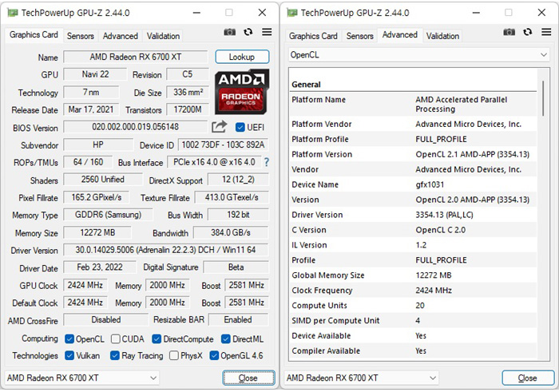
Task: Toggle the OpenGL 4.6 checkbox
Action: click(214, 355)
